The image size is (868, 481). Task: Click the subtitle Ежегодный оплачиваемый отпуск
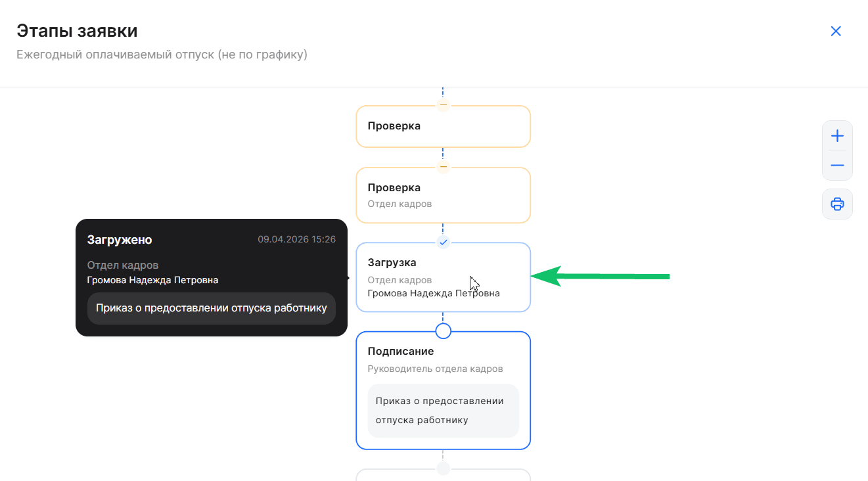(x=160, y=56)
